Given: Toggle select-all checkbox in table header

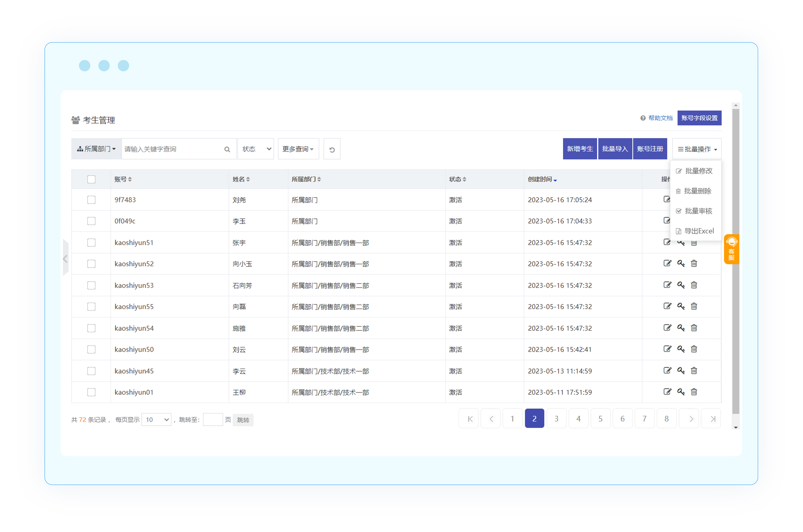Looking at the screenshot, I should coord(91,179).
